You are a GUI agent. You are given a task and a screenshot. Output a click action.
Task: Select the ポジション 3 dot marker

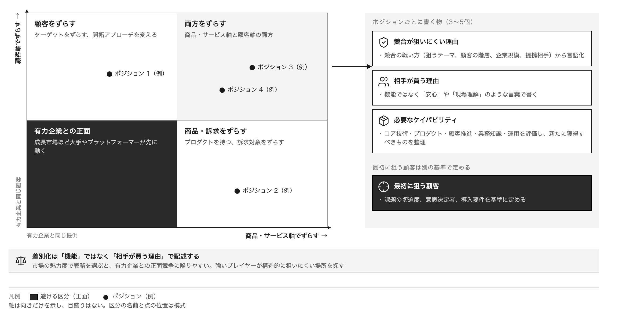click(x=252, y=68)
